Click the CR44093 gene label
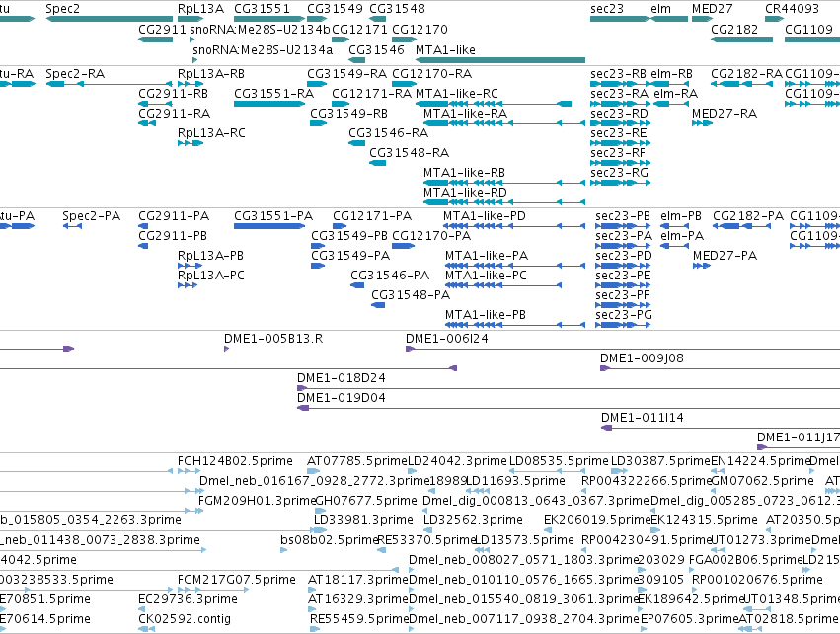Viewport: 840px width, 634px height. tap(792, 9)
